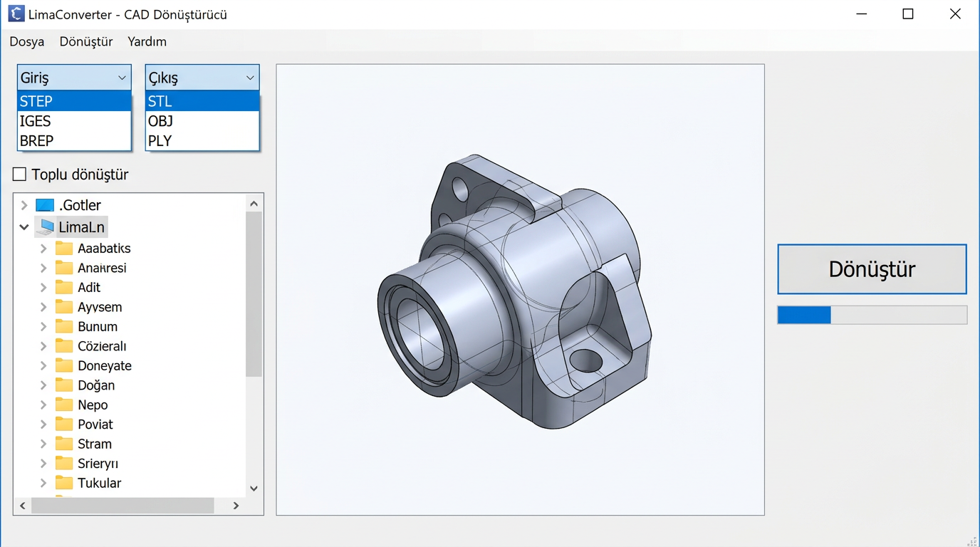Close the LimaConverter window
The width and height of the screenshot is (980, 547).
click(x=956, y=14)
